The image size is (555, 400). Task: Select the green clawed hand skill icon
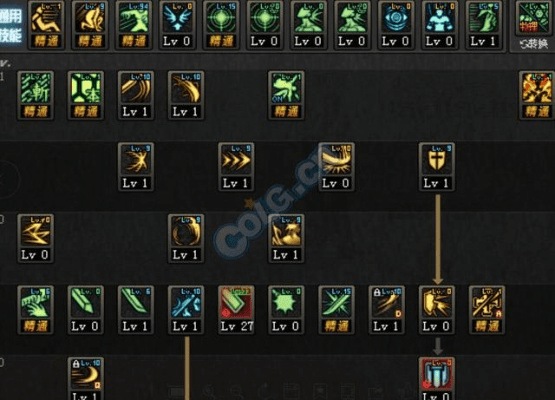(35, 310)
